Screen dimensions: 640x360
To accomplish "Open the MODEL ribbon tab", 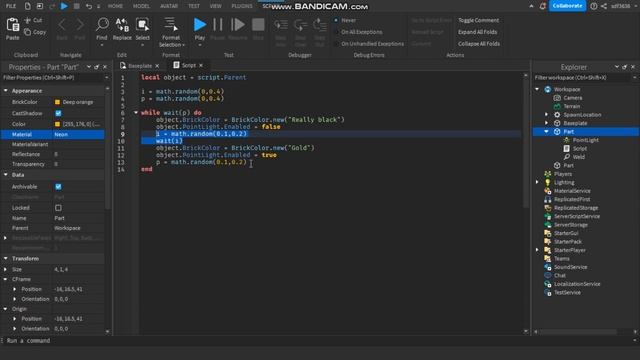I will tap(141, 6).
